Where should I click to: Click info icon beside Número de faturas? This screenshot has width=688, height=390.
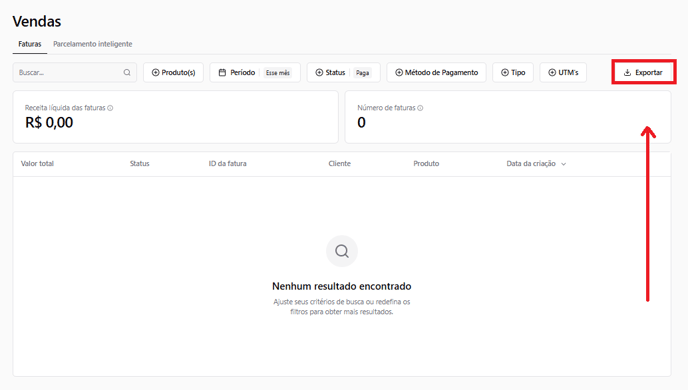click(x=420, y=108)
